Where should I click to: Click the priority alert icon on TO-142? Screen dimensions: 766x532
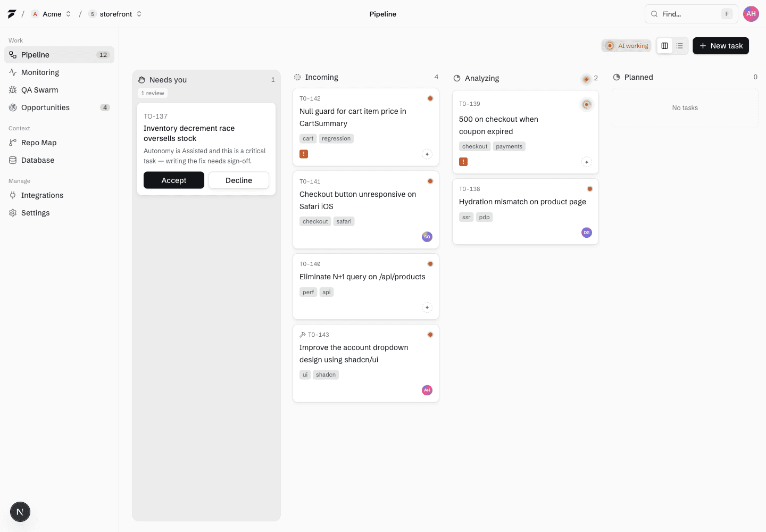[304, 154]
